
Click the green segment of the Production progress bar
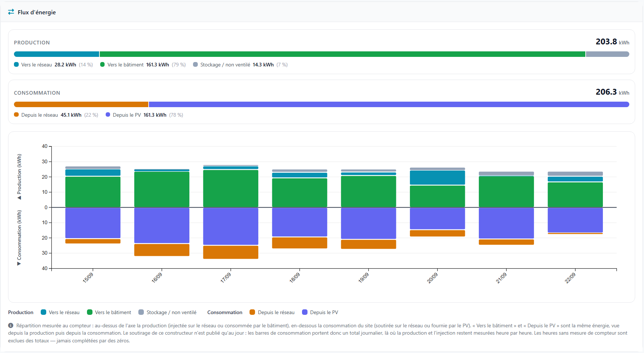coord(342,54)
